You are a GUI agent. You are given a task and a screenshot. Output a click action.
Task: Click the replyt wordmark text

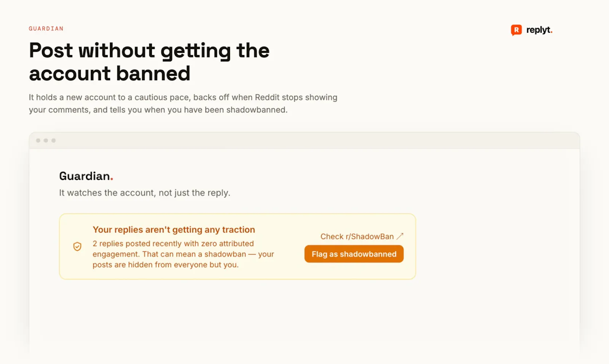(x=539, y=30)
